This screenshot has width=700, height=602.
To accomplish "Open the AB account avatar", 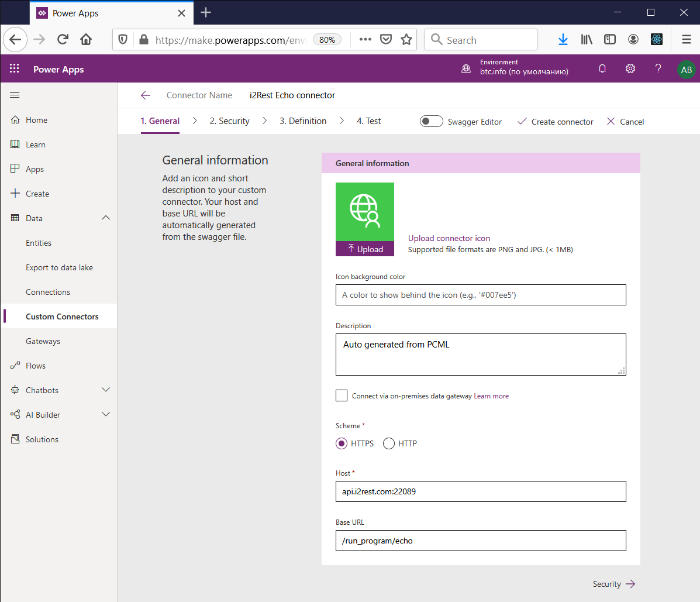I will (x=686, y=70).
